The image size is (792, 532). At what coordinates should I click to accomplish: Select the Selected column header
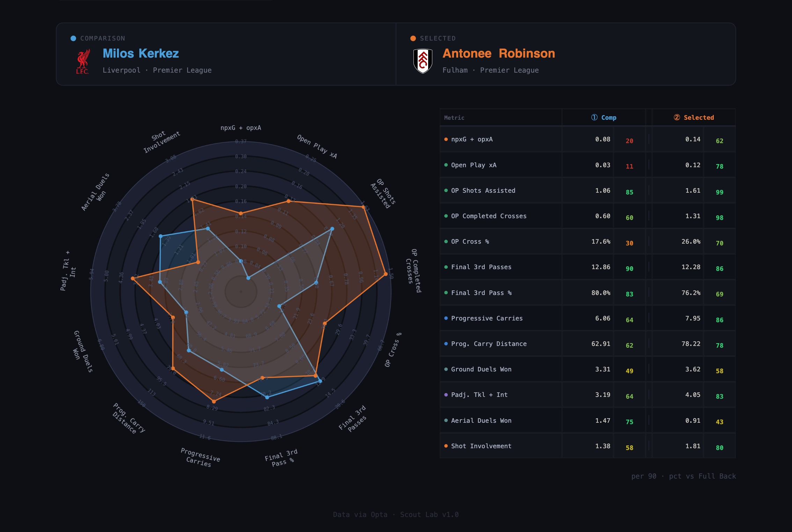click(694, 118)
